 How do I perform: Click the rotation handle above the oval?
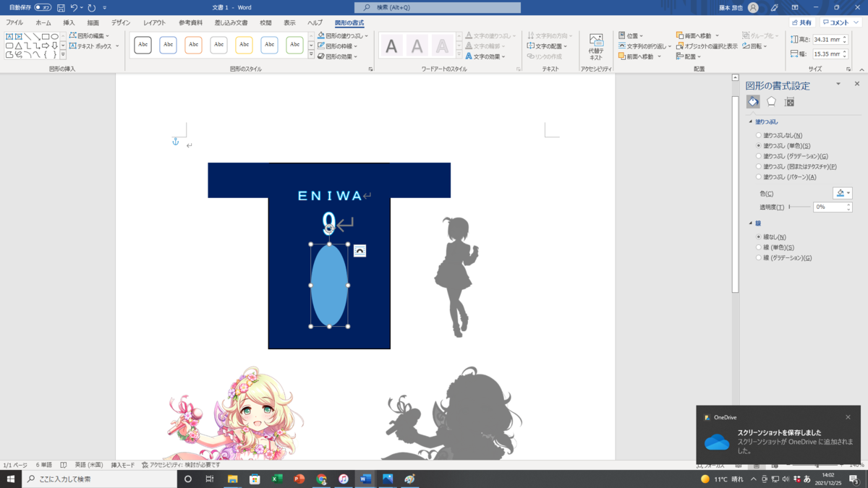329,229
